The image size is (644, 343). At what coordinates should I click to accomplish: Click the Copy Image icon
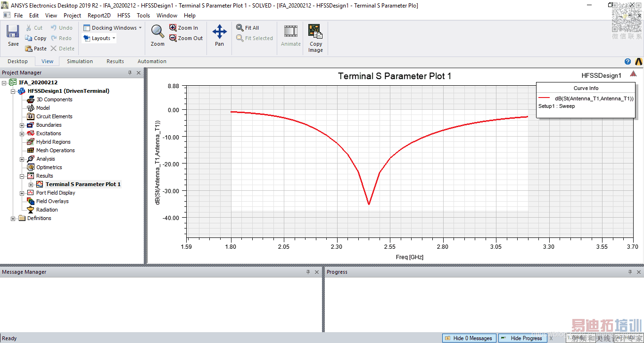(x=315, y=32)
